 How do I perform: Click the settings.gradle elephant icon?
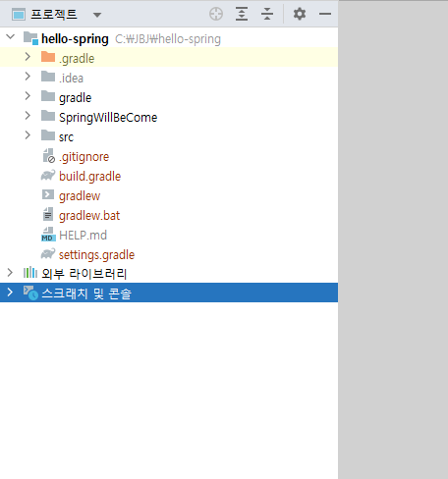[x=48, y=254]
